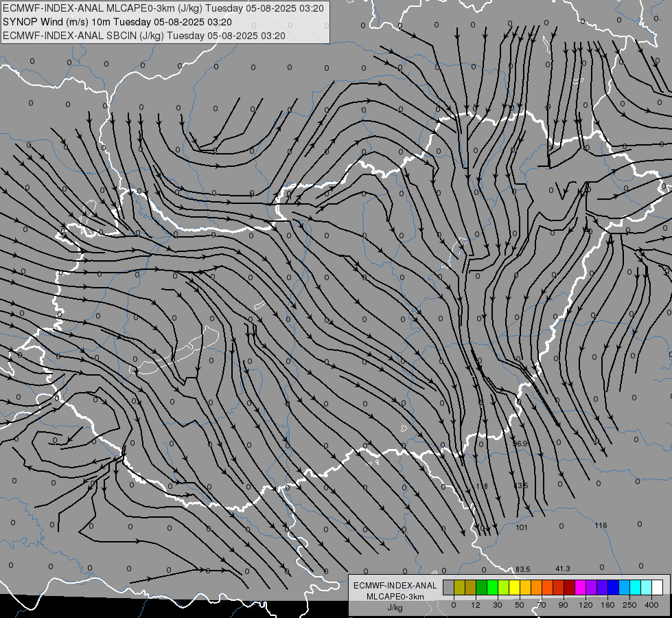Click the 96.9 value on the map

(520, 444)
